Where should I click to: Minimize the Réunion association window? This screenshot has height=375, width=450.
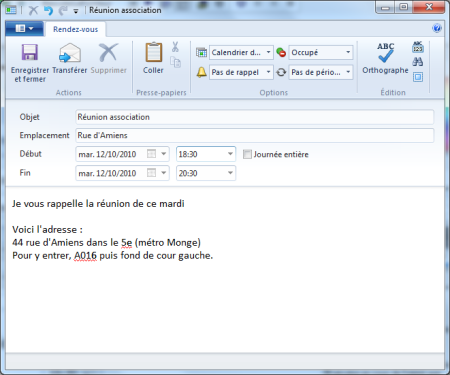tap(386, 7)
